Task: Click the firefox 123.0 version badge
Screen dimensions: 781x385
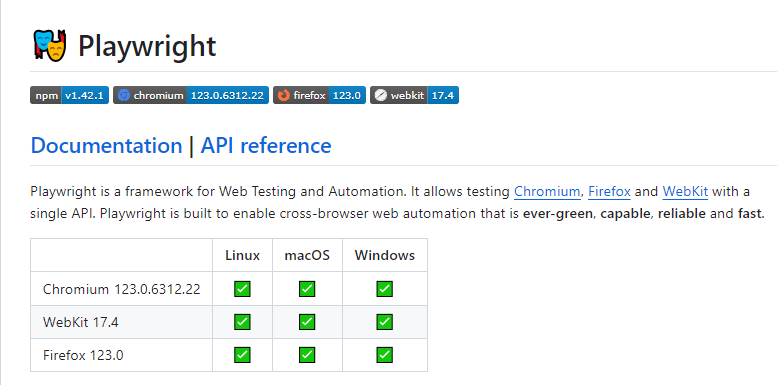Action: coord(319,95)
